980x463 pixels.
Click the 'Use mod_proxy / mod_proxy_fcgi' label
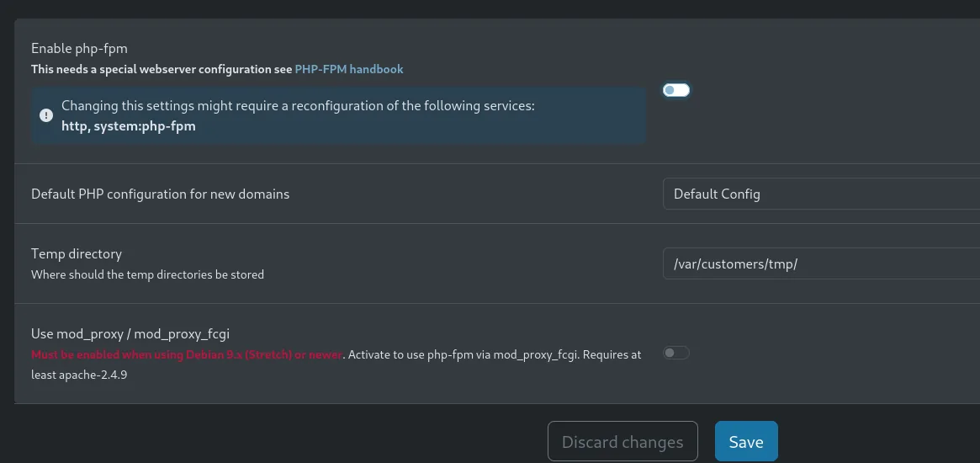(130, 333)
